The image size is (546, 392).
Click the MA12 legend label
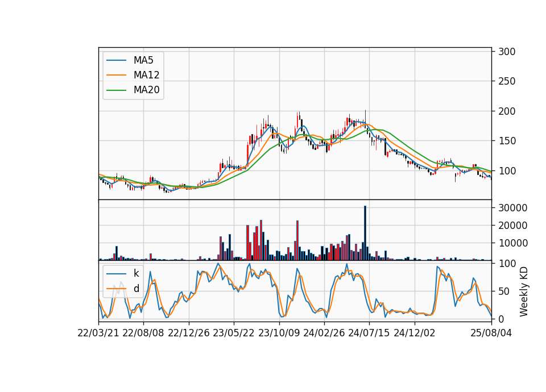[146, 75]
